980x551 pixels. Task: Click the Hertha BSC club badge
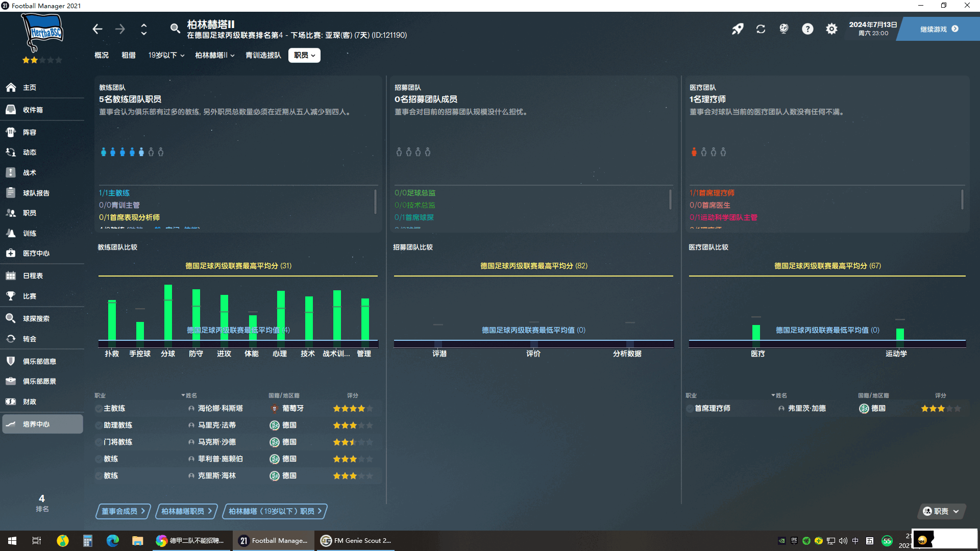[42, 33]
